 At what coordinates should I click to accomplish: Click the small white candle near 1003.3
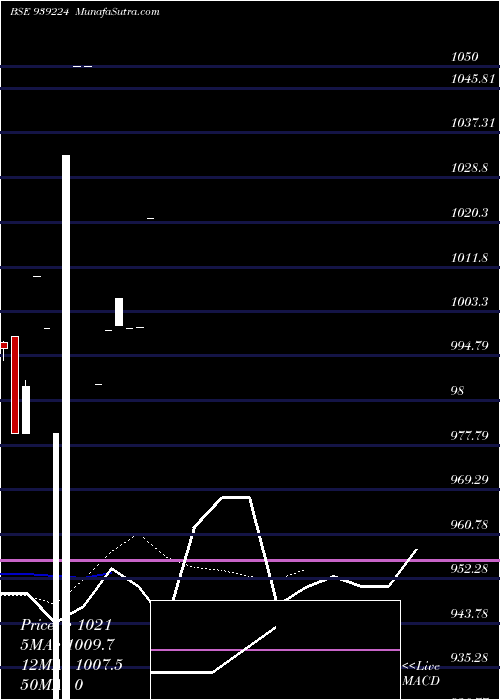pyautogui.click(x=119, y=312)
